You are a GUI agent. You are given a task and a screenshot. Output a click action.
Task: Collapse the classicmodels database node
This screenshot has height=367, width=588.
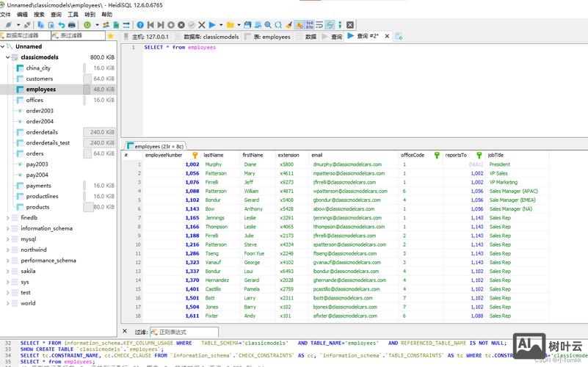pyautogui.click(x=7, y=57)
